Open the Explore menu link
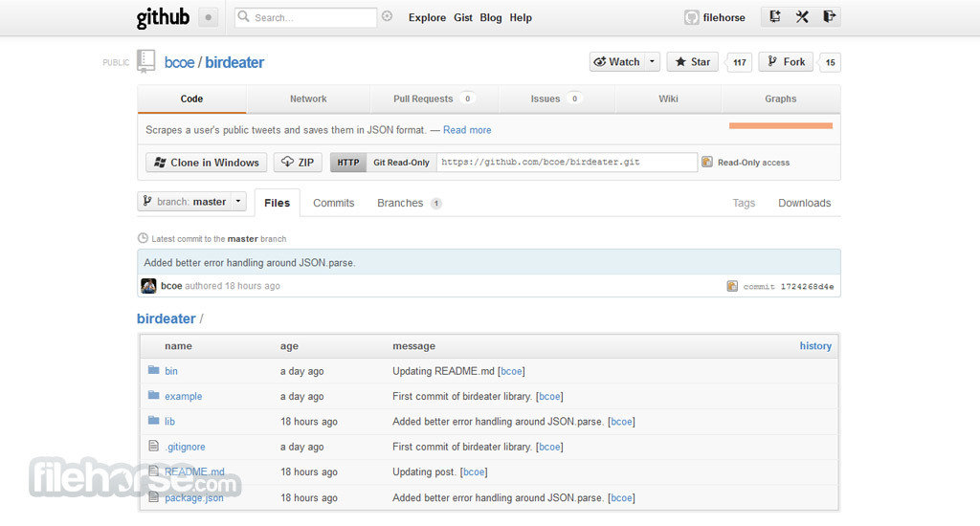Screen dimensions: 980x526 (427, 17)
